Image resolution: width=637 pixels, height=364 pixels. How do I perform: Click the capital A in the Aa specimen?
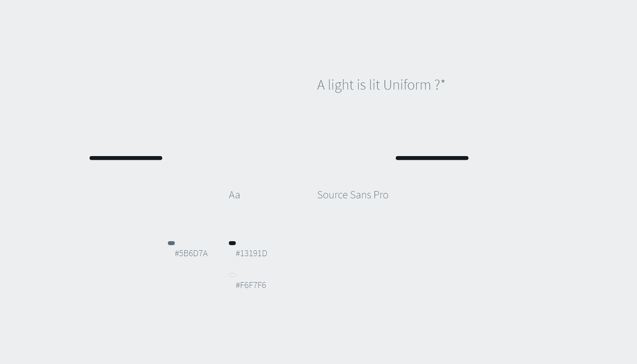pos(232,195)
